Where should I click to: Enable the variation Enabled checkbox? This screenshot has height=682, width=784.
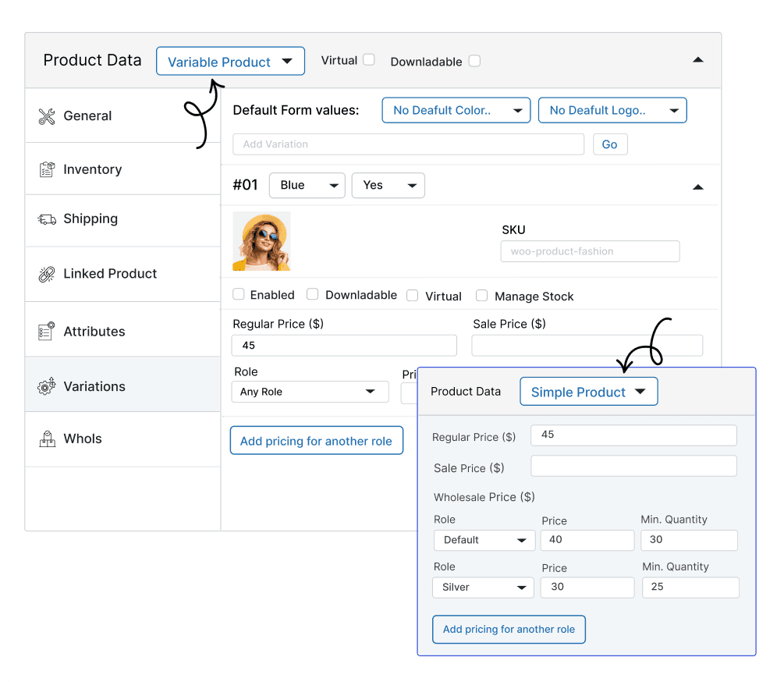[239, 294]
